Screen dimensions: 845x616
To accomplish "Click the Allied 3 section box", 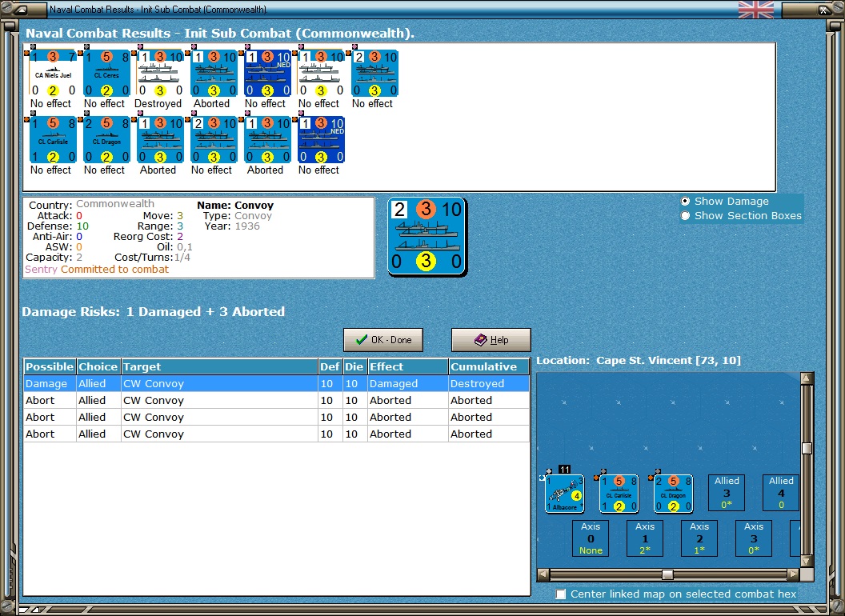I will (727, 493).
